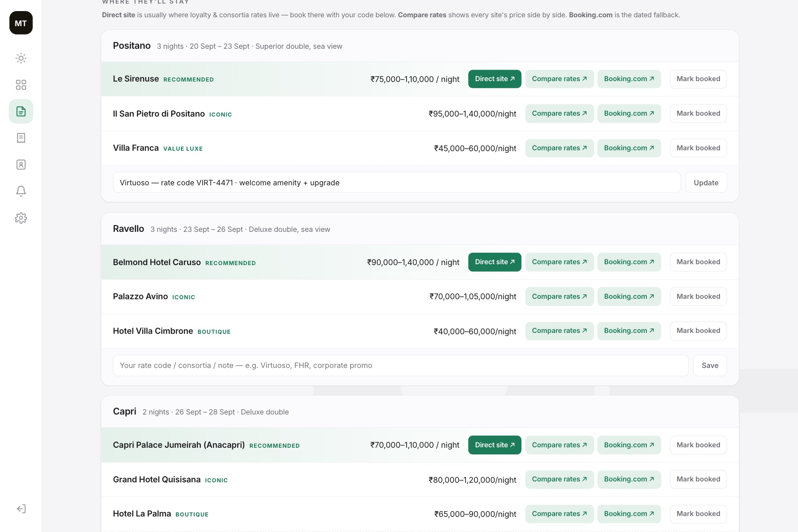
Task: Click the Positano section heading
Action: 132,46
